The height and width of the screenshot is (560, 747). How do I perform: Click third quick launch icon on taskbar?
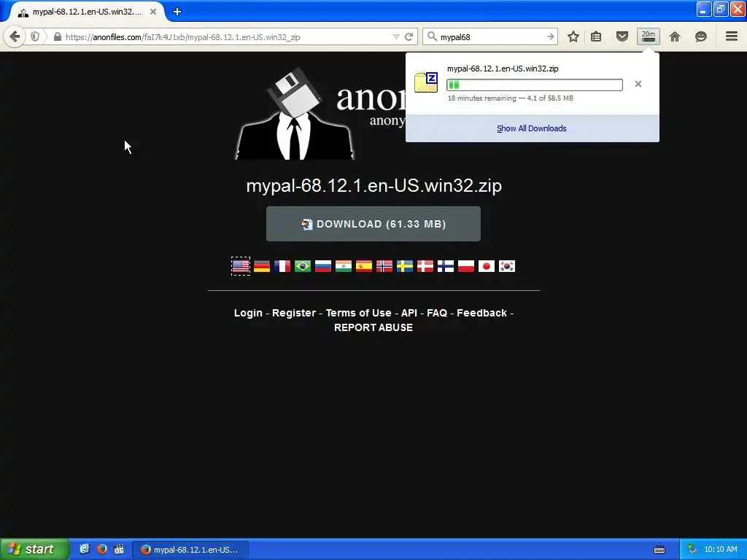[x=119, y=549]
